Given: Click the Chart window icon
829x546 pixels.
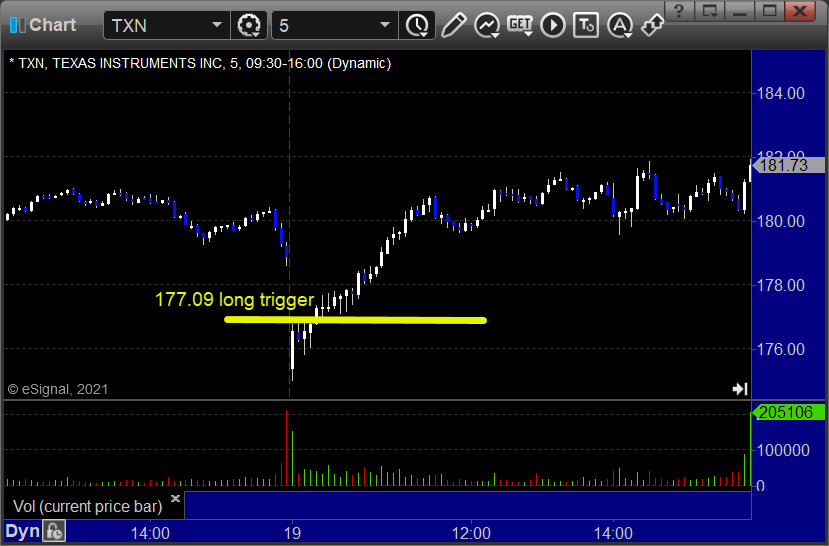Looking at the screenshot, I should coord(17,25).
